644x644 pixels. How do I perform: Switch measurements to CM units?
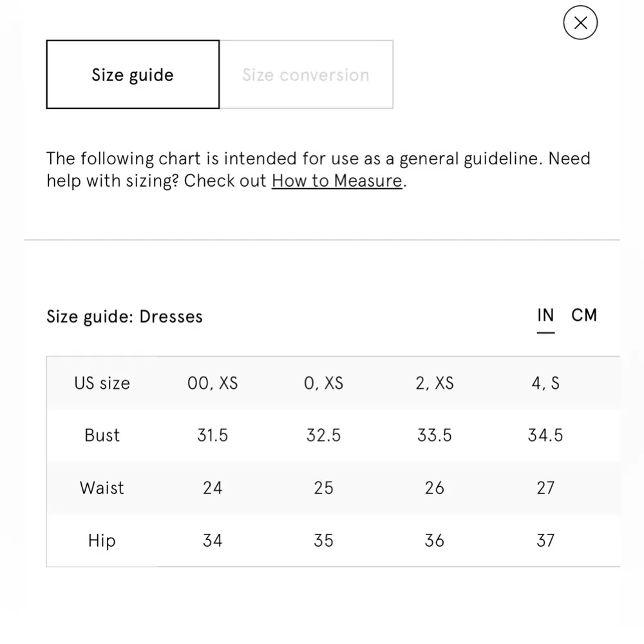tap(584, 316)
